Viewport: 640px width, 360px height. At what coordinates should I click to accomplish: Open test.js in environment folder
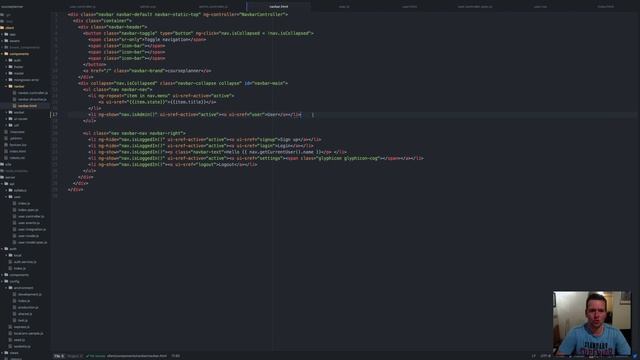22,320
